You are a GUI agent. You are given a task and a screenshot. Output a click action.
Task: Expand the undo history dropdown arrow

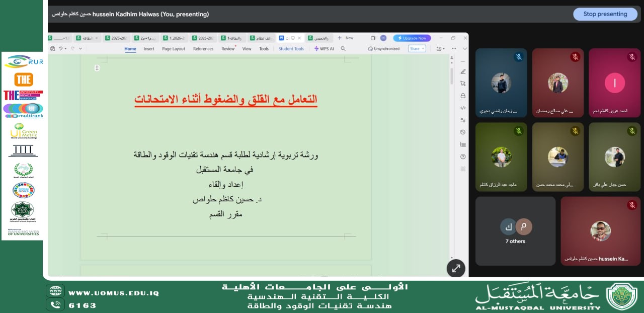coord(64,48)
